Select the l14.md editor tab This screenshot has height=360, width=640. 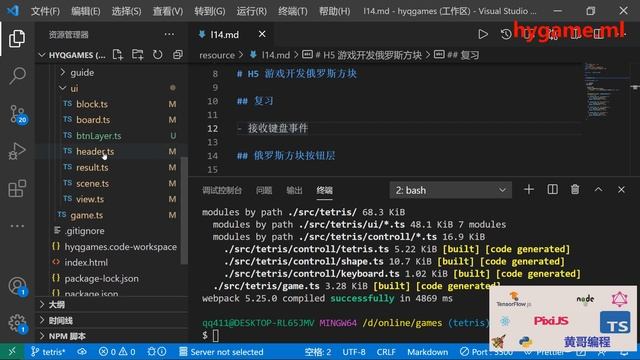[224, 35]
